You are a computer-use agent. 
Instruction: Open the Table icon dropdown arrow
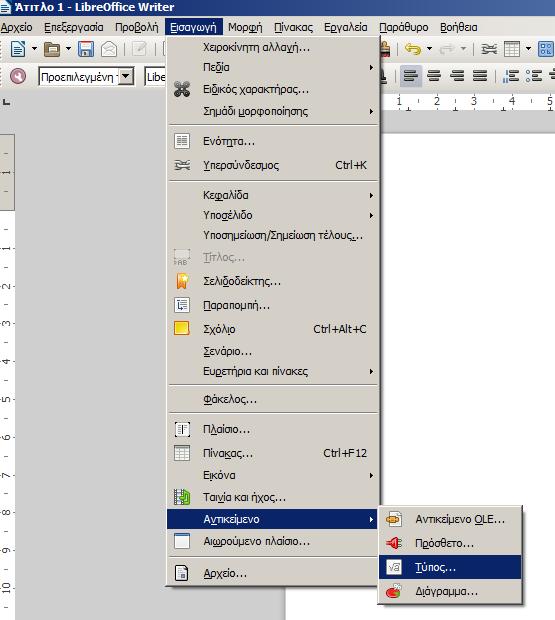529,49
